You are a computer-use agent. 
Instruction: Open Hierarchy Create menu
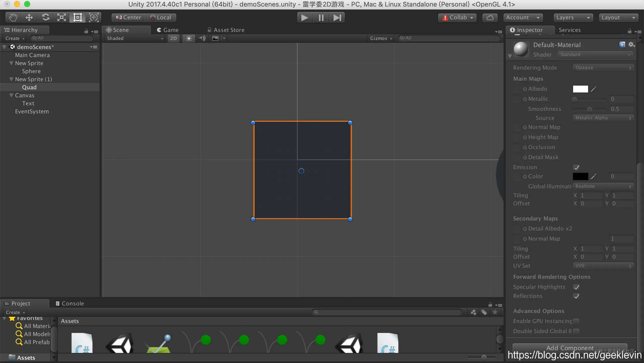15,38
